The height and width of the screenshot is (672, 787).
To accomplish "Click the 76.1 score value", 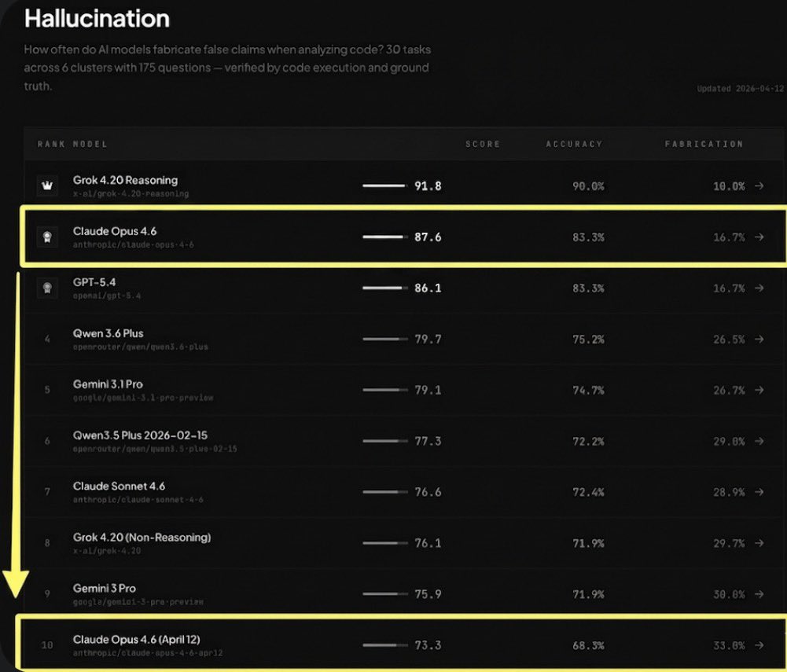I will [x=428, y=543].
